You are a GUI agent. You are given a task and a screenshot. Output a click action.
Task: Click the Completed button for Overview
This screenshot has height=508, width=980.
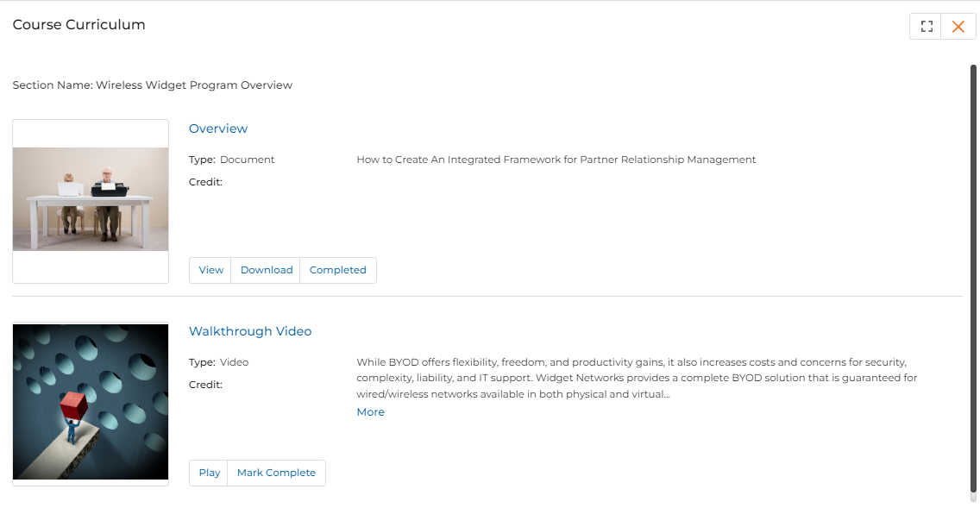[x=338, y=270]
